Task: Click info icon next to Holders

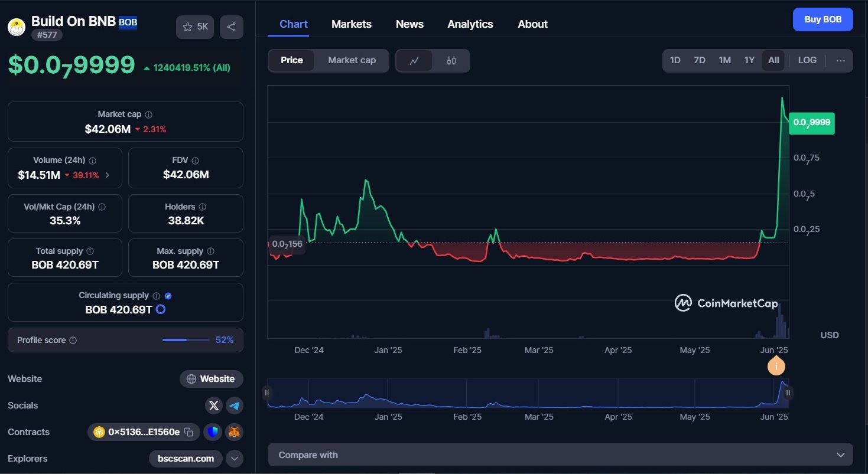Action: pos(203,207)
